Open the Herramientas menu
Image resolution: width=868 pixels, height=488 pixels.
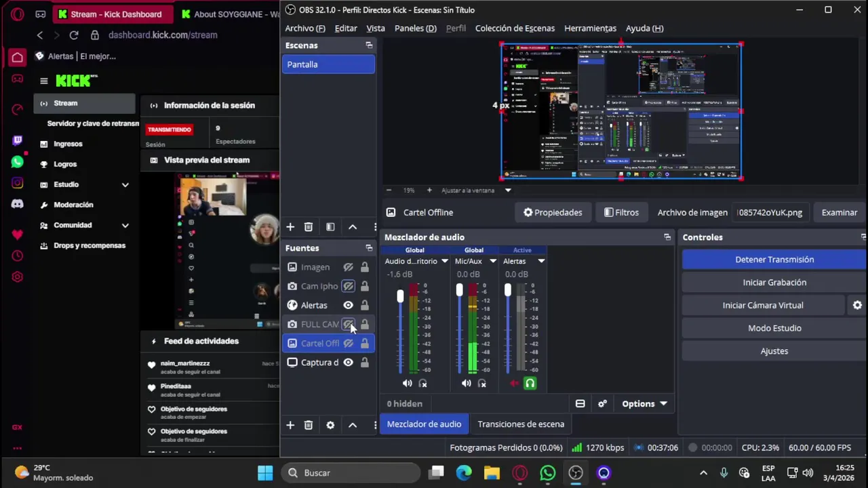coord(590,28)
